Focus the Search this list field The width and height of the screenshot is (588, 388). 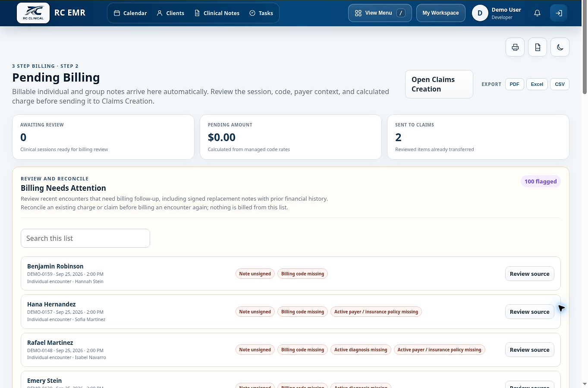click(85, 238)
